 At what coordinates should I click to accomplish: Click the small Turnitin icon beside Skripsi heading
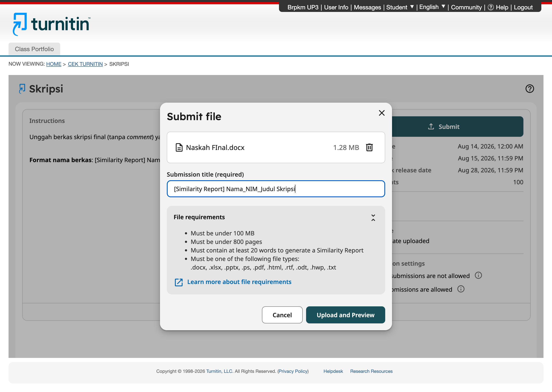tap(22, 89)
